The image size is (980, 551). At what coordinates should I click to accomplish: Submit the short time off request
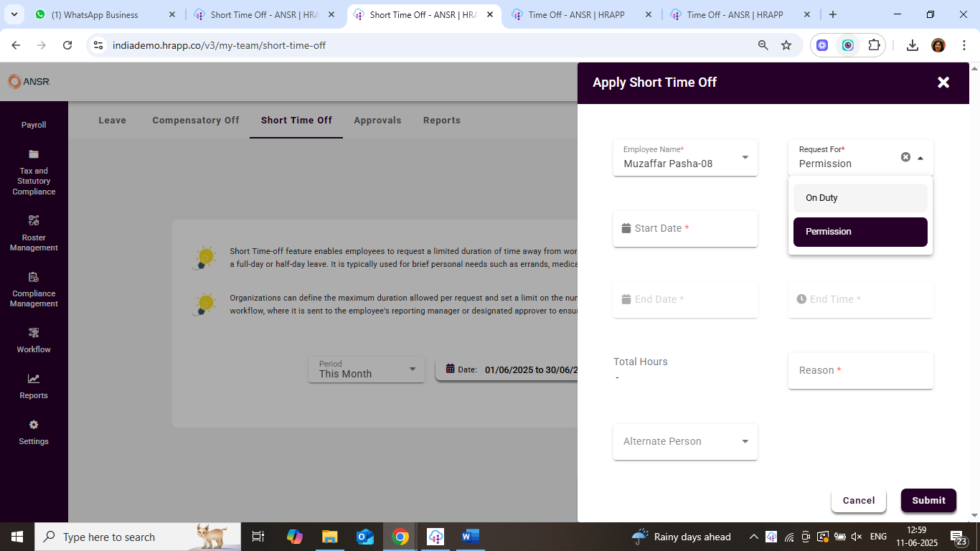pyautogui.click(x=928, y=501)
